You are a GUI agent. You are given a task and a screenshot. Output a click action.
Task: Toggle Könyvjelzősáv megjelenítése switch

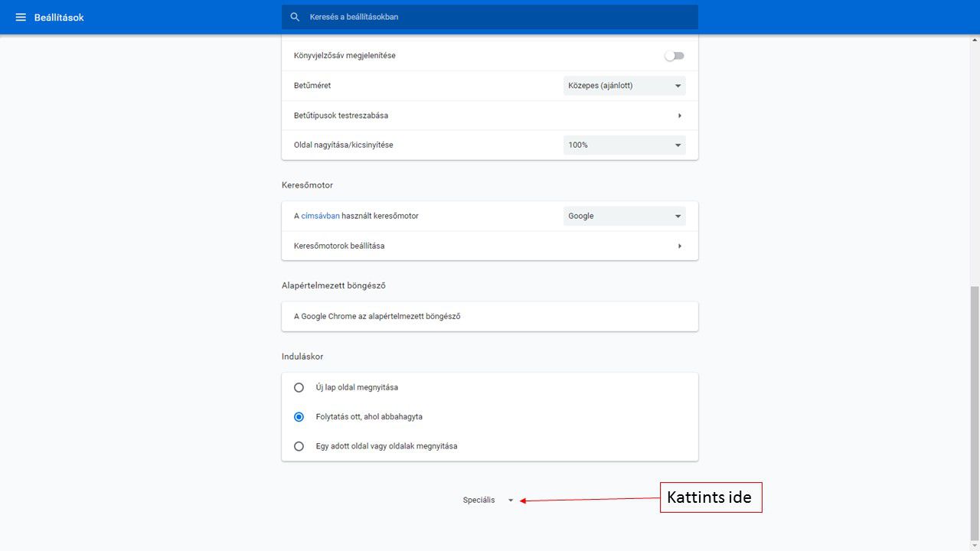(x=674, y=56)
